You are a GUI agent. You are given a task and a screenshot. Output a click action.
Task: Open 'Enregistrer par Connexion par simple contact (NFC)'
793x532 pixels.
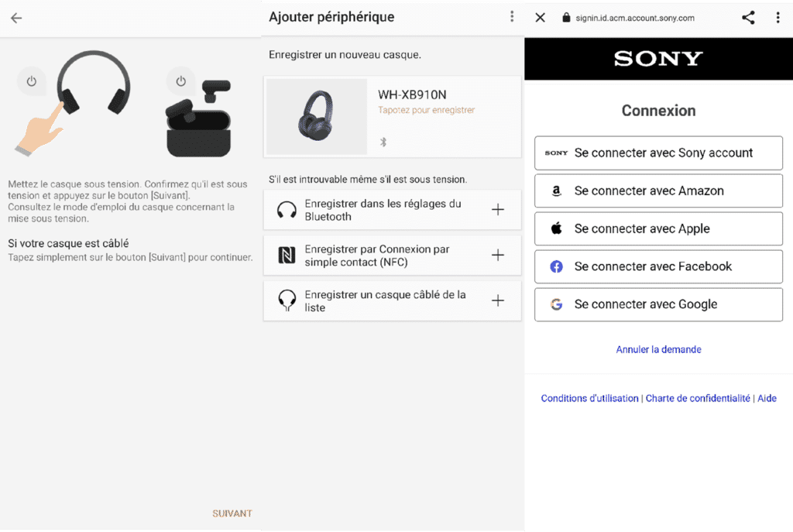393,256
